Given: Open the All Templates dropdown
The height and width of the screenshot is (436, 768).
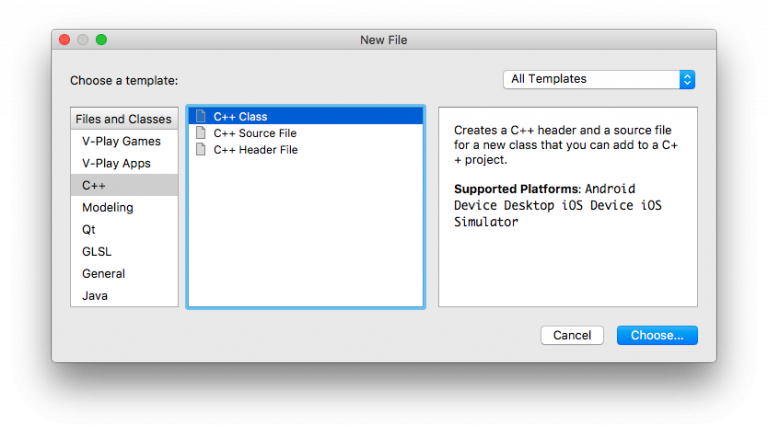Looking at the screenshot, I should 599,79.
